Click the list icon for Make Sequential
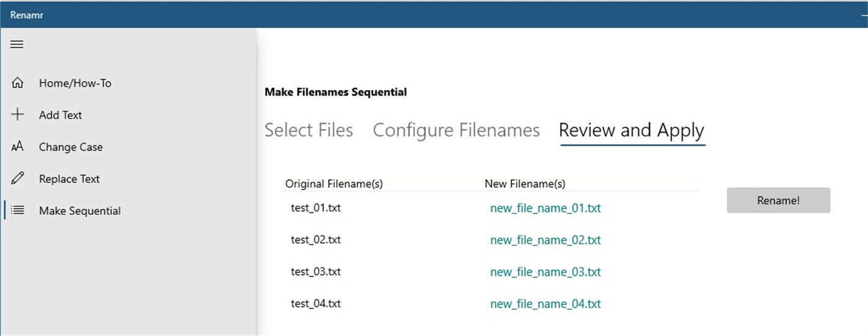 [x=18, y=211]
